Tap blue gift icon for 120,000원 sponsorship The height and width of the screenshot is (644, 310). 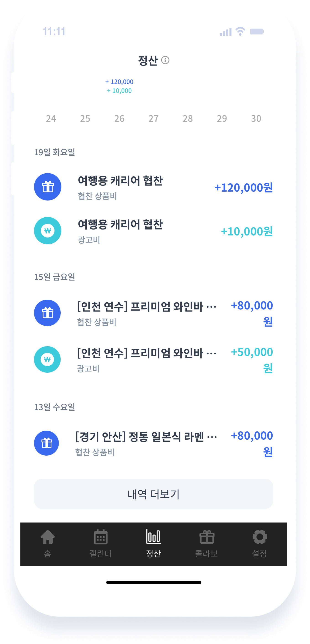(x=48, y=187)
